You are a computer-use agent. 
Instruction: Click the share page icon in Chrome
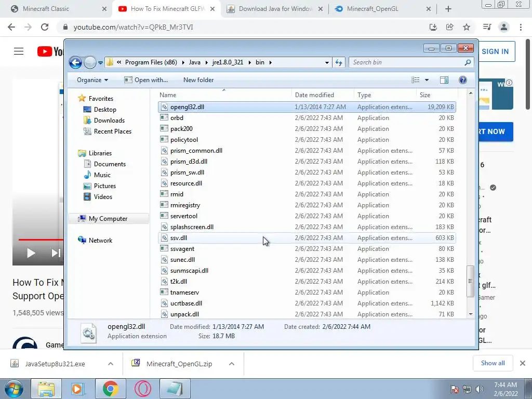click(x=450, y=27)
